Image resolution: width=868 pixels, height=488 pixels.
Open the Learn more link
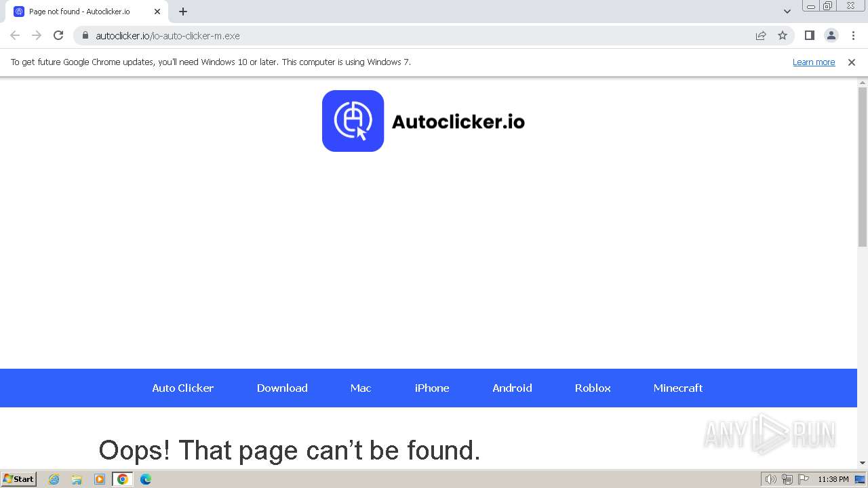pyautogui.click(x=814, y=62)
